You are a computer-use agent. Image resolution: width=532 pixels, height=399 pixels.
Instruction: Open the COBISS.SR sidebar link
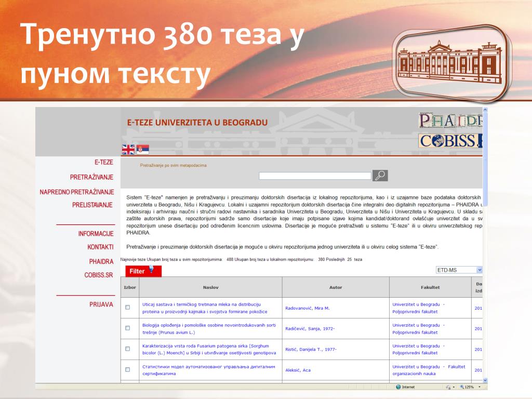coord(99,275)
